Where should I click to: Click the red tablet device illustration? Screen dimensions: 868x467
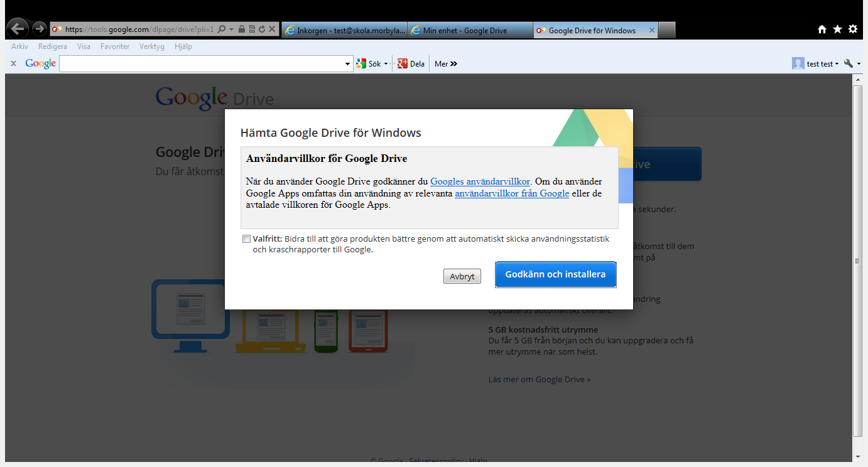[368, 330]
